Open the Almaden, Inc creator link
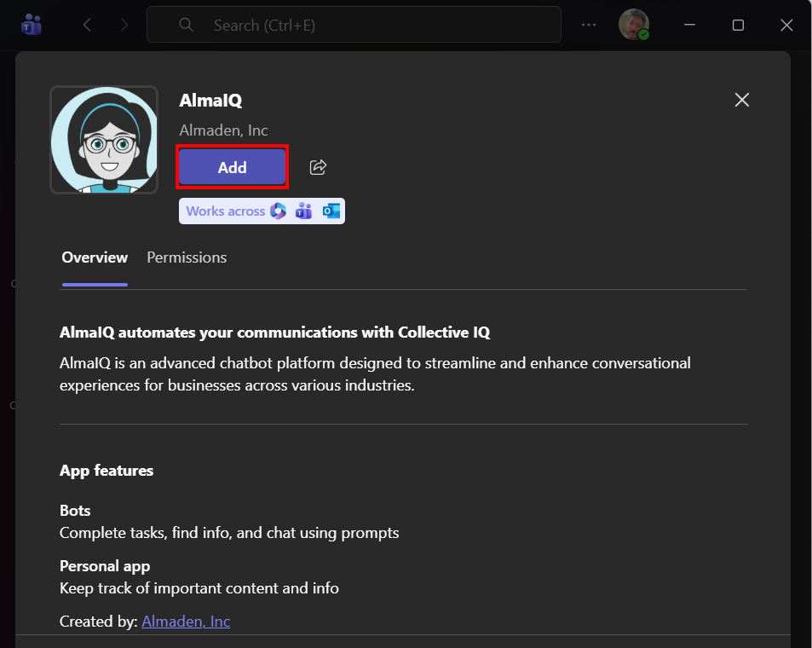Image resolution: width=812 pixels, height=648 pixels. pyautogui.click(x=185, y=621)
